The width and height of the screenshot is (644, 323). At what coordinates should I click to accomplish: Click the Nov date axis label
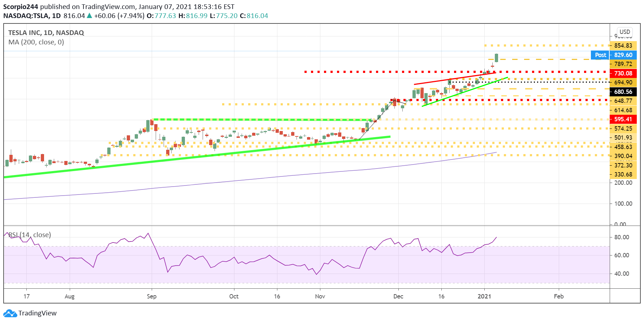pos(320,296)
